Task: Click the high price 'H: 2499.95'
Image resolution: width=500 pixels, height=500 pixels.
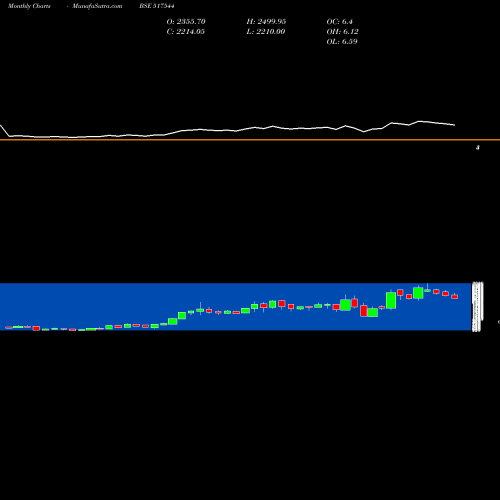Action: coord(266,21)
